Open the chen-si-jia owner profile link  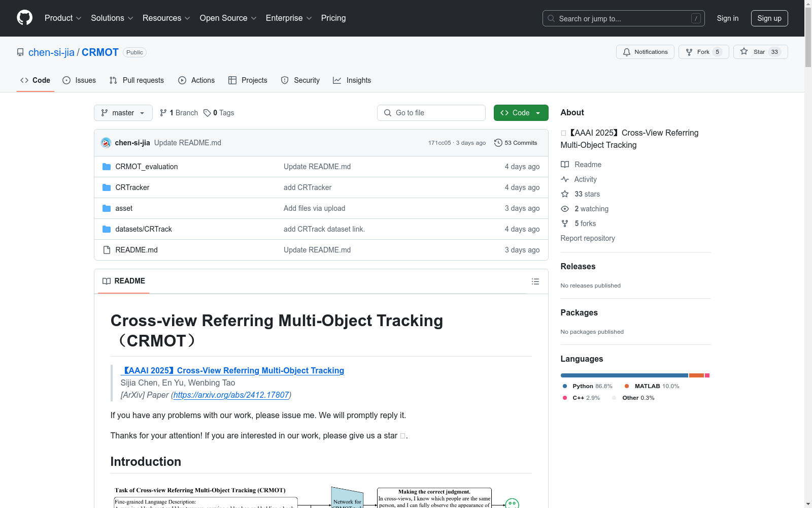tap(51, 52)
